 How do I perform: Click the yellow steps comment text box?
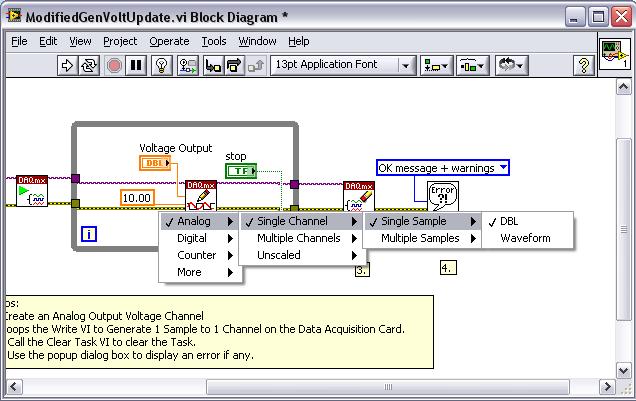pos(219,332)
